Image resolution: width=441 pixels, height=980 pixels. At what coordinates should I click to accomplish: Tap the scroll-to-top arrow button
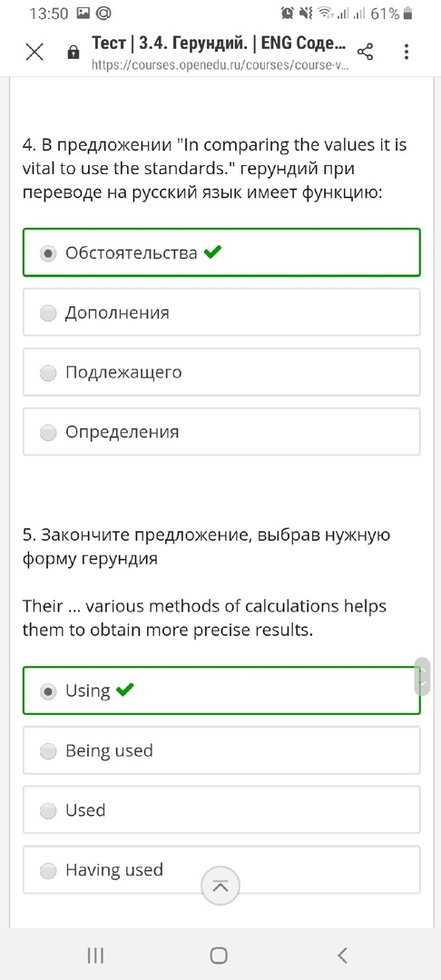tap(220, 886)
